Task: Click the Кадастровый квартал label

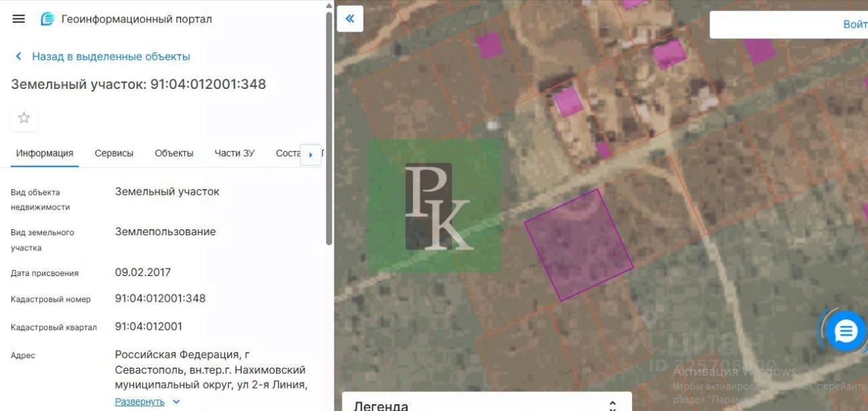Action: tap(54, 328)
